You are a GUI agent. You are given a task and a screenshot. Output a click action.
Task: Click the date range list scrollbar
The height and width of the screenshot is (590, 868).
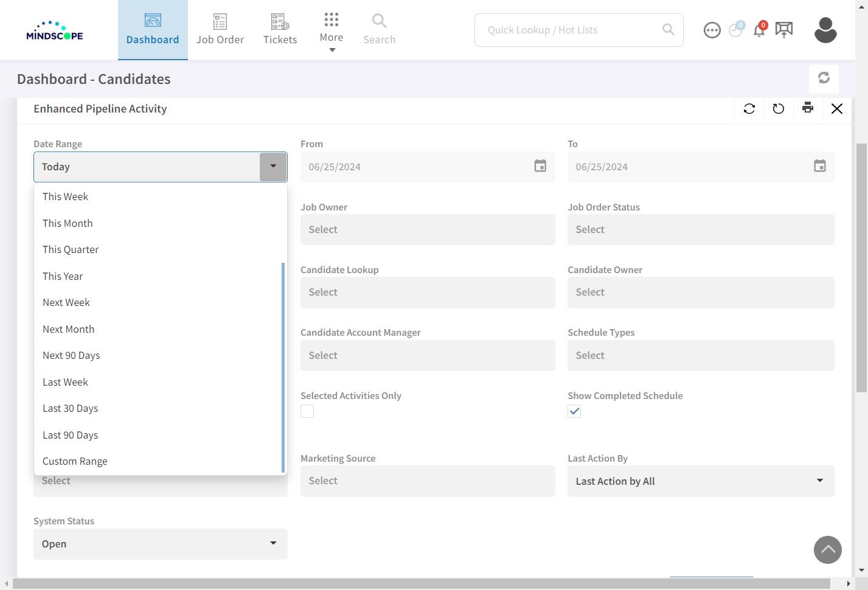click(x=283, y=367)
